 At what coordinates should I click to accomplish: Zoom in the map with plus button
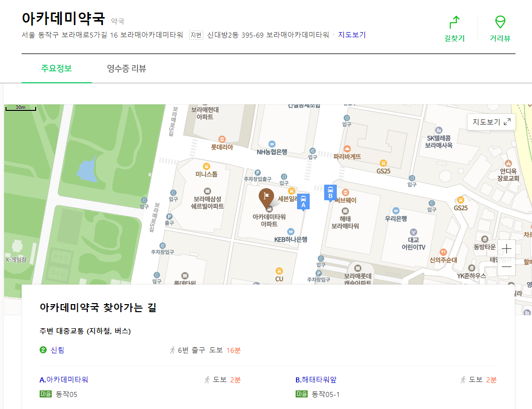coord(506,248)
